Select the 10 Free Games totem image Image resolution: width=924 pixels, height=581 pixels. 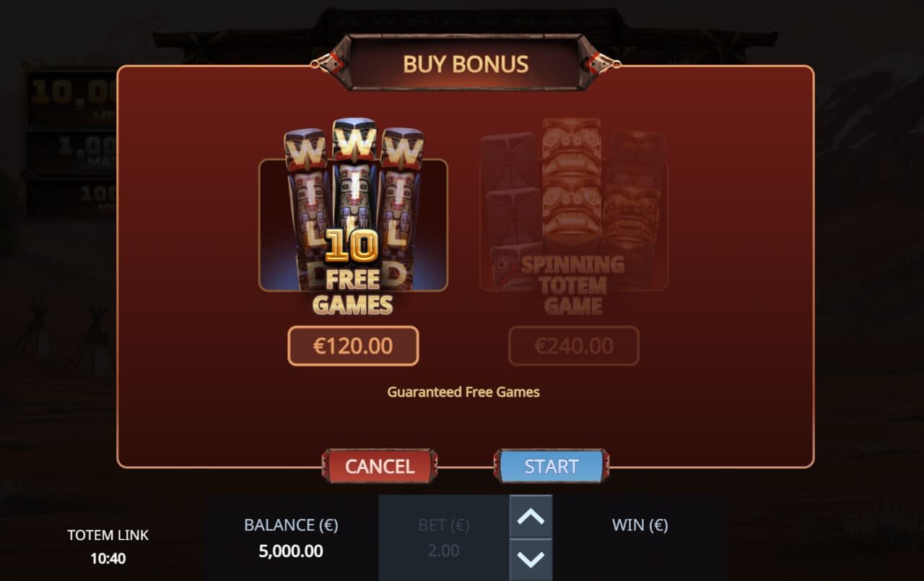(x=353, y=217)
